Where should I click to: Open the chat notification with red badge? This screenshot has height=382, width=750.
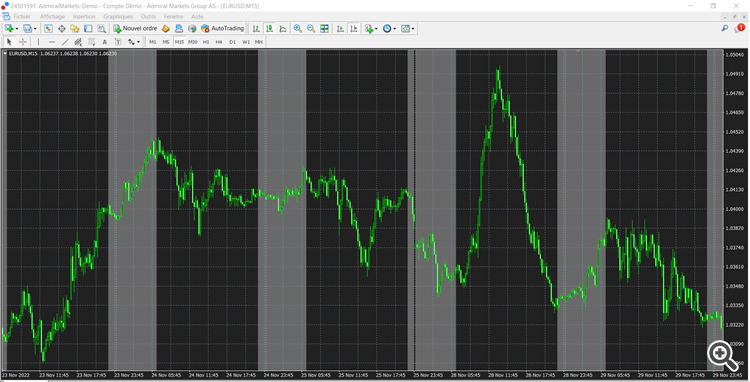click(x=739, y=29)
